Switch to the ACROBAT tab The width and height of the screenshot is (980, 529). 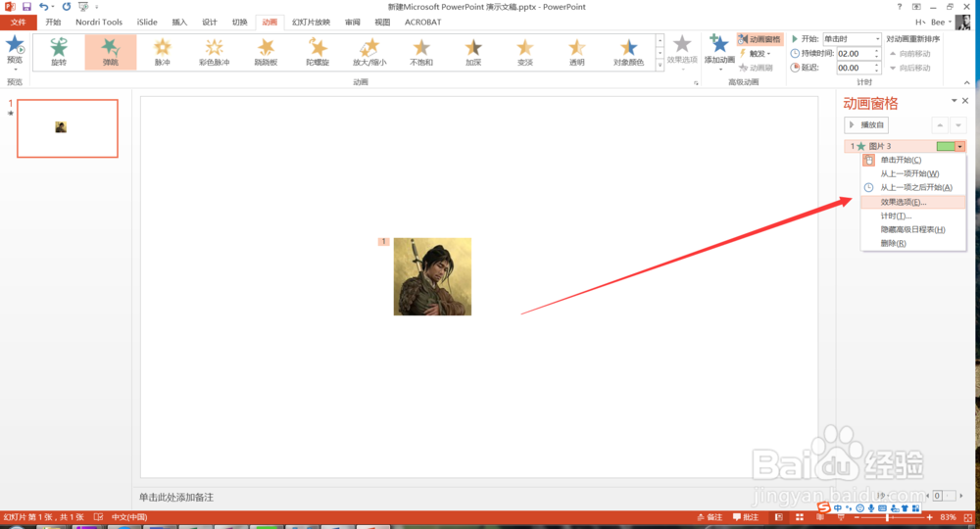[x=422, y=22]
